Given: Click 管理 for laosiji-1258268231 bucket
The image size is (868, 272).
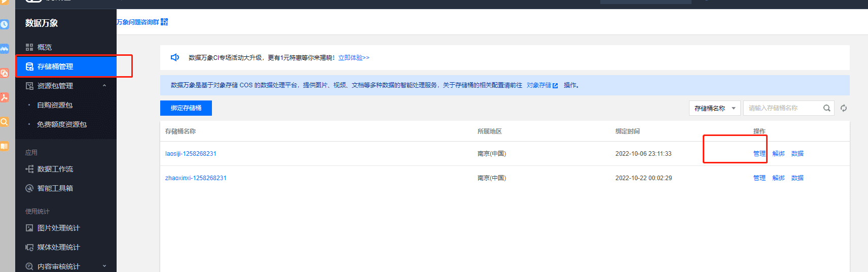Looking at the screenshot, I should pos(759,154).
